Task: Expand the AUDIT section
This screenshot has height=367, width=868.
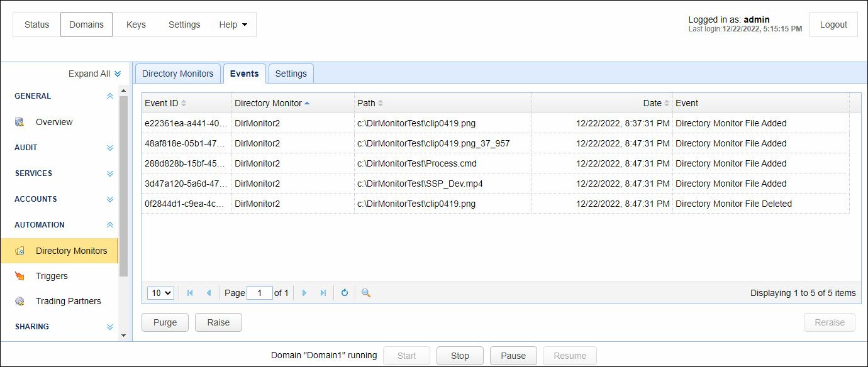Action: coord(110,148)
